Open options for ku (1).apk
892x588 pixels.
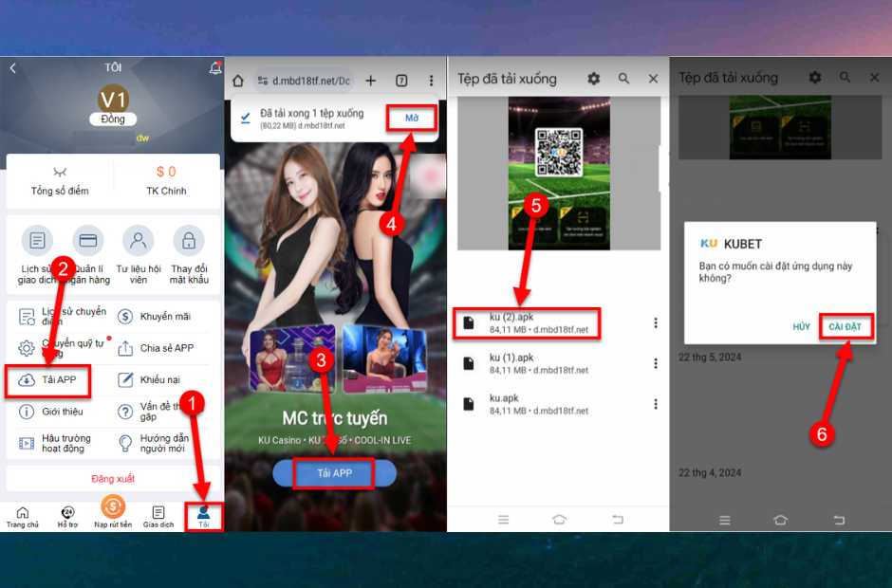(656, 363)
